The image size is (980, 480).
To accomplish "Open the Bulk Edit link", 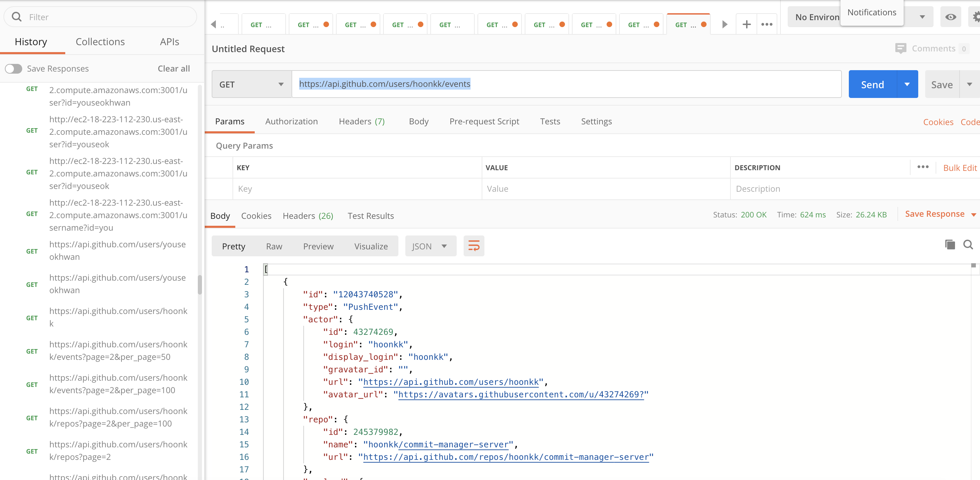I will [960, 168].
